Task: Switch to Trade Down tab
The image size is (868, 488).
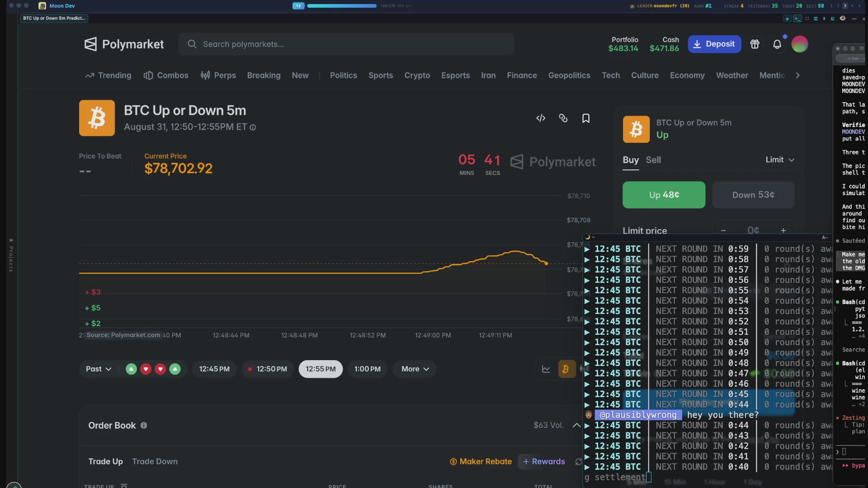Action: 155,462
